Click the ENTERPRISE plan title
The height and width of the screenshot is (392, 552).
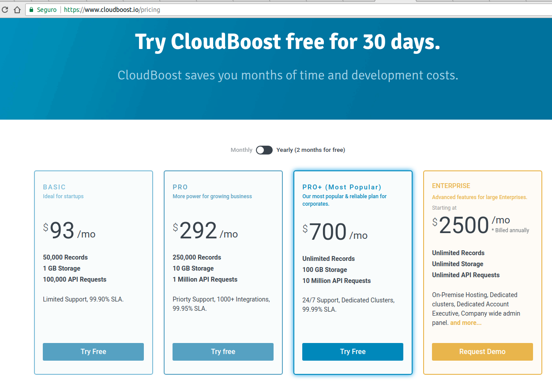tap(451, 186)
